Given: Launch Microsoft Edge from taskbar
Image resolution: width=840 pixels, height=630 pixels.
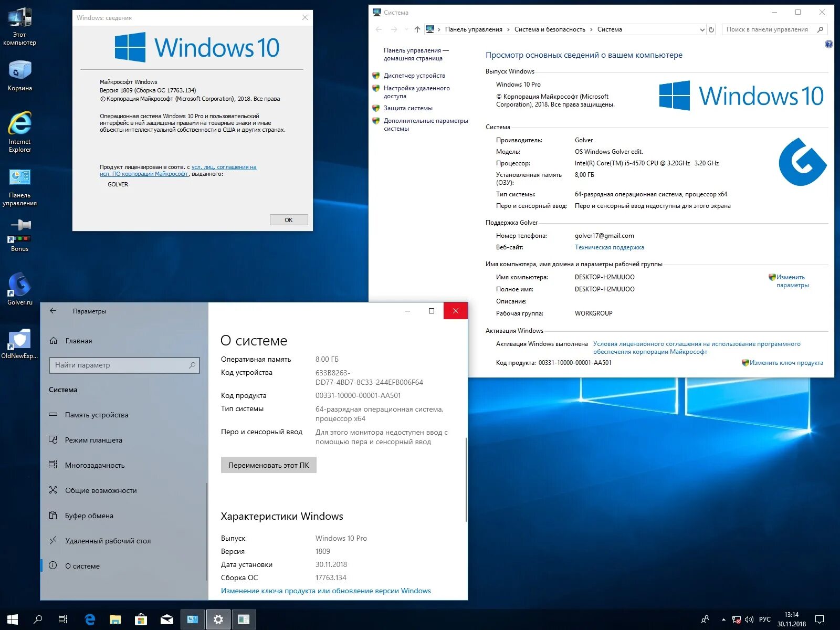Looking at the screenshot, I should pos(90,619).
